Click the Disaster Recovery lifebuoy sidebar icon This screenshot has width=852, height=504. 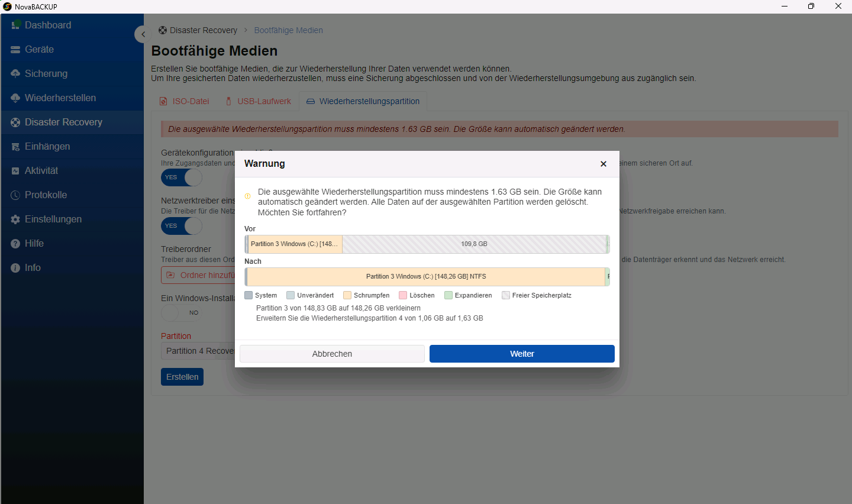[15, 122]
